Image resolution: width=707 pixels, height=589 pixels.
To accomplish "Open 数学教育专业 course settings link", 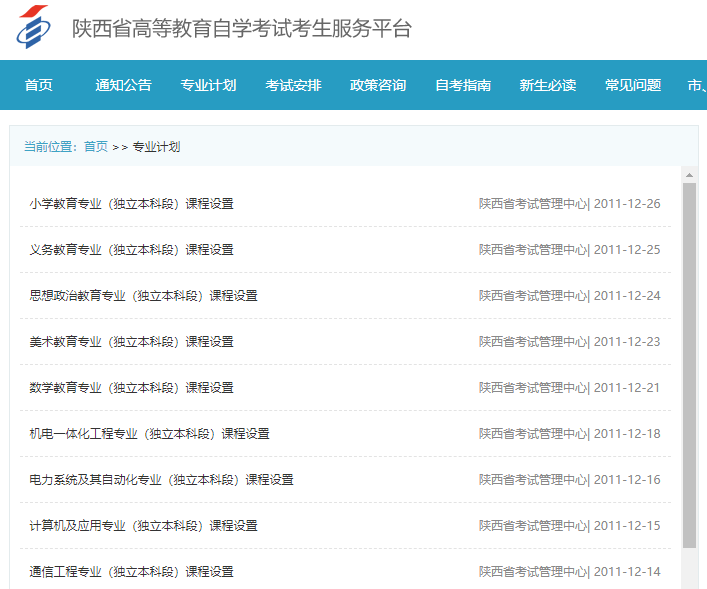I will (131, 388).
